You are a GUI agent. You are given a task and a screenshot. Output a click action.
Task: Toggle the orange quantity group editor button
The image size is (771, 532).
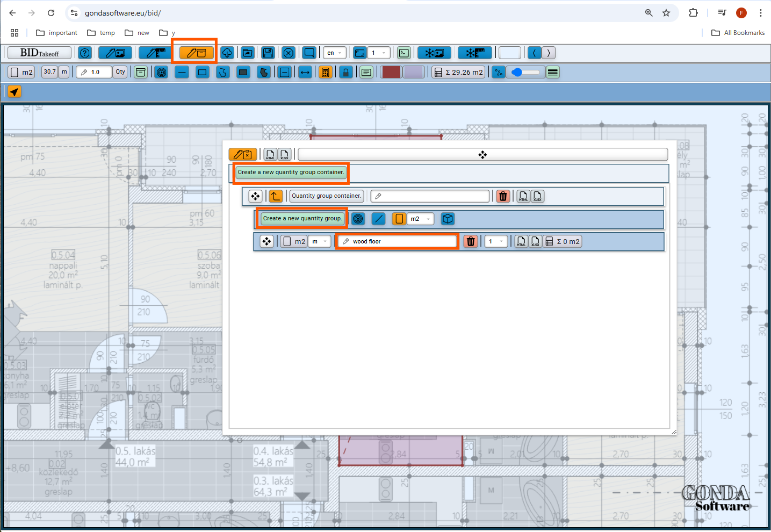coord(196,53)
